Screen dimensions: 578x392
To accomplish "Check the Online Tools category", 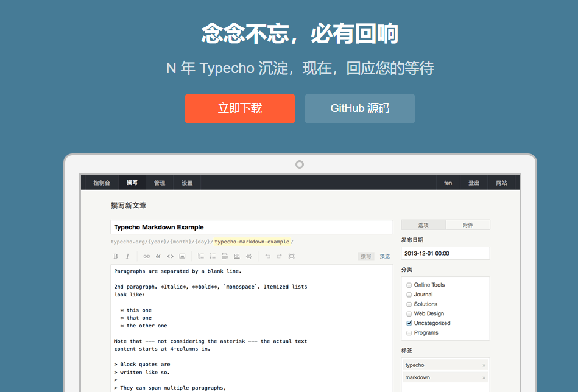I will 409,285.
